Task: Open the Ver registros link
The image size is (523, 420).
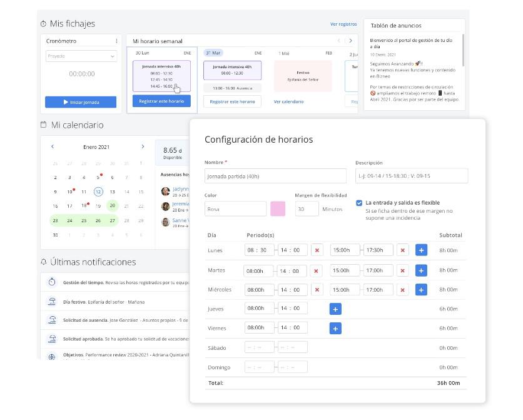Action: [343, 24]
